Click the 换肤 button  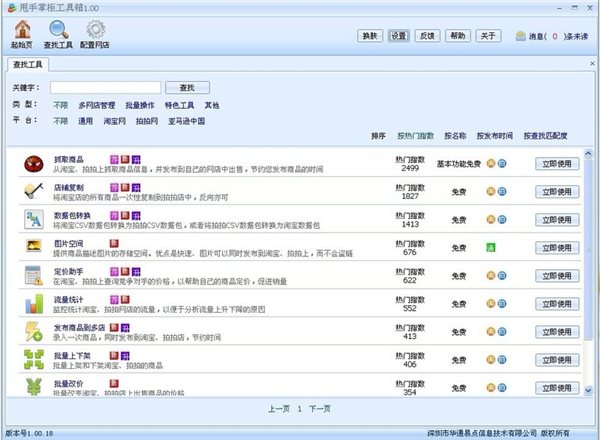(x=370, y=36)
